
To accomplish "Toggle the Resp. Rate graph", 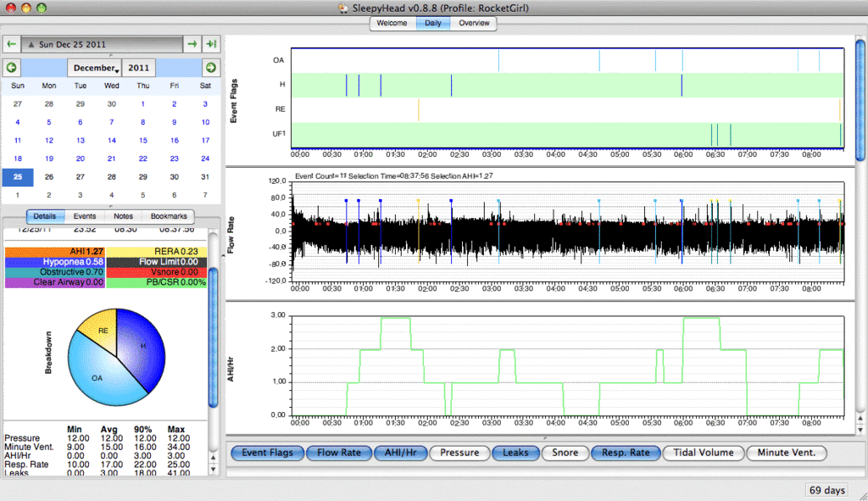I will click(626, 453).
